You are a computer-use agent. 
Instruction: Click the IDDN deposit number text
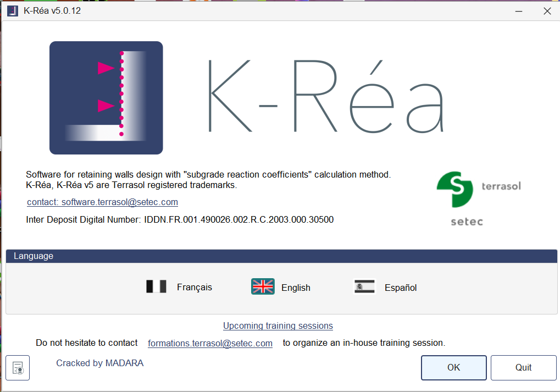180,219
